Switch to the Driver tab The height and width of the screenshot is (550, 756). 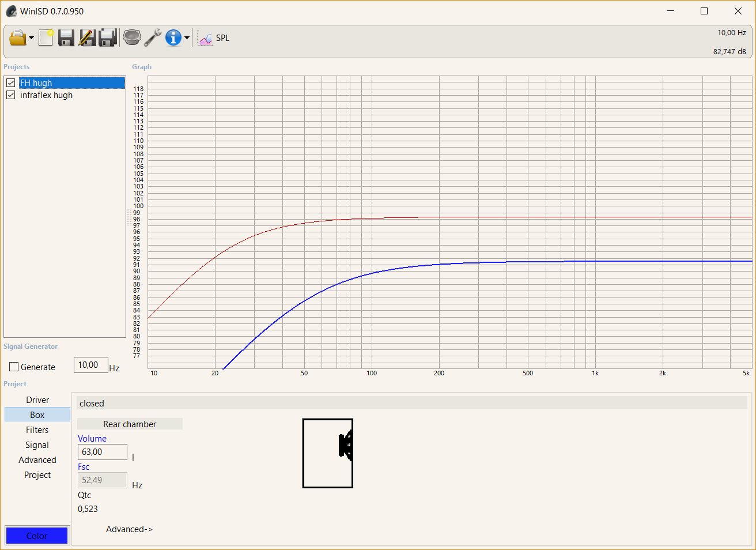click(37, 400)
